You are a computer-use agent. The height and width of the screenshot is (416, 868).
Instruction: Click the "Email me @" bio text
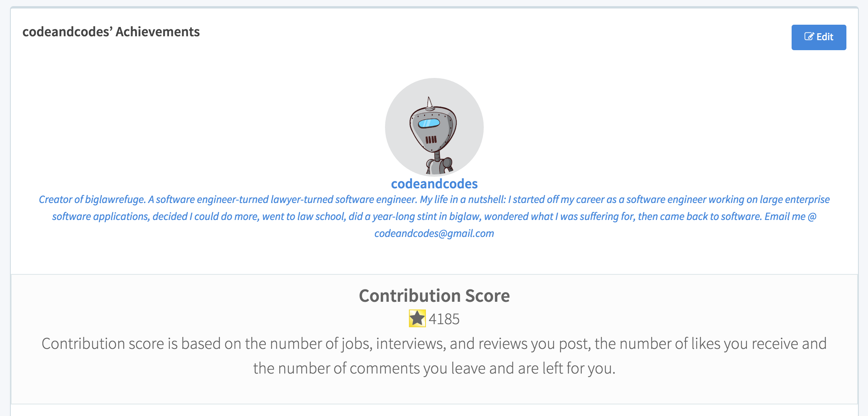(790, 216)
